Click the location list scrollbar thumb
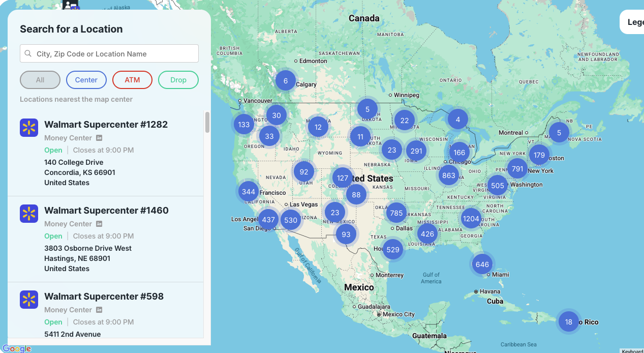 207,122
